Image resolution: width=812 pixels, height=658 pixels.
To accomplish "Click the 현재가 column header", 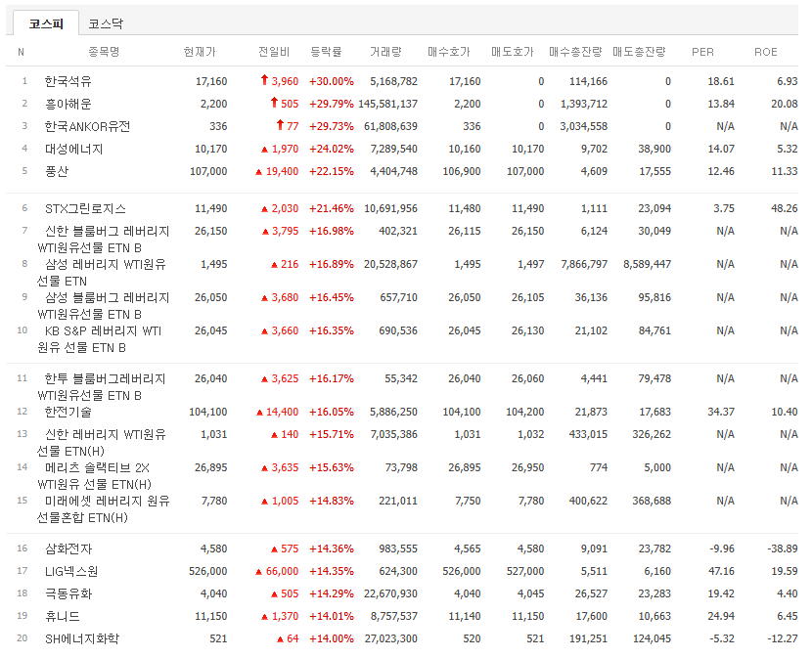I will 200,52.
